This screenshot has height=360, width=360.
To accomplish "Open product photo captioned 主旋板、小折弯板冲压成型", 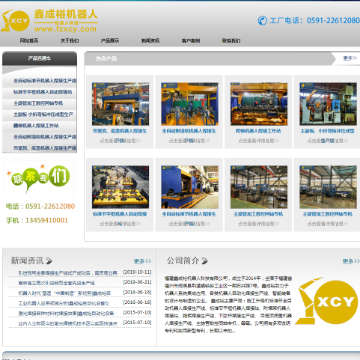I will click(328, 104).
